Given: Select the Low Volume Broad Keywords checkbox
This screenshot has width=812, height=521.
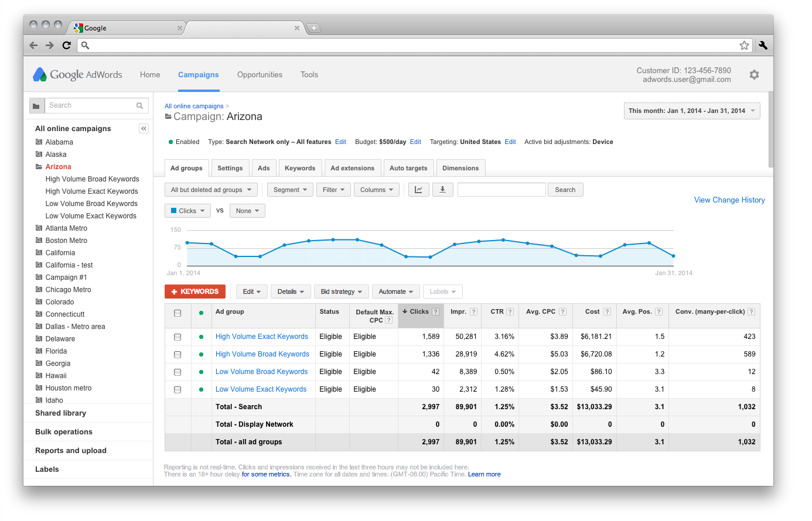Looking at the screenshot, I should pos(178,372).
